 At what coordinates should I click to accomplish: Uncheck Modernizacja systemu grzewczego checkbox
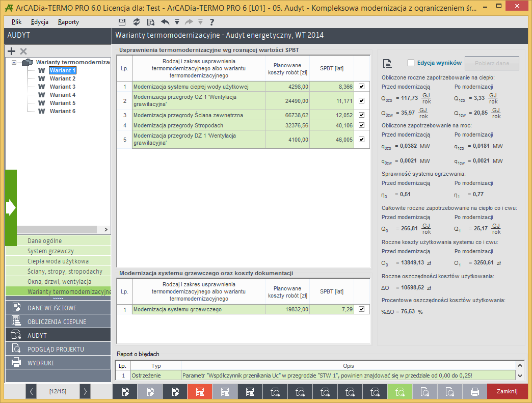pyautogui.click(x=362, y=309)
